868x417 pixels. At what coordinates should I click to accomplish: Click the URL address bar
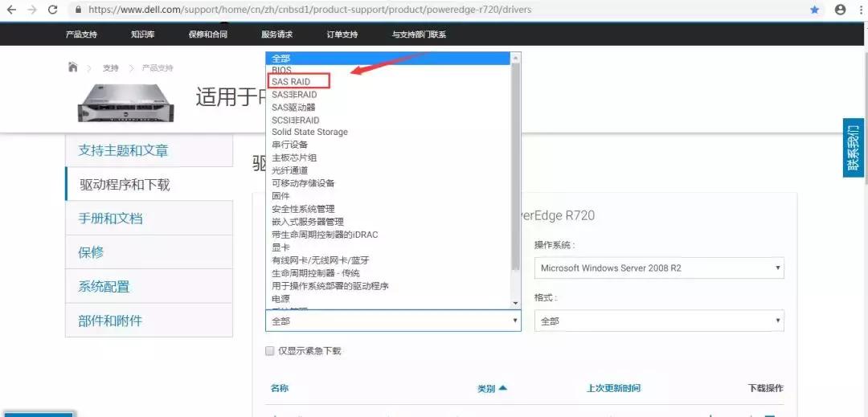pyautogui.click(x=443, y=10)
